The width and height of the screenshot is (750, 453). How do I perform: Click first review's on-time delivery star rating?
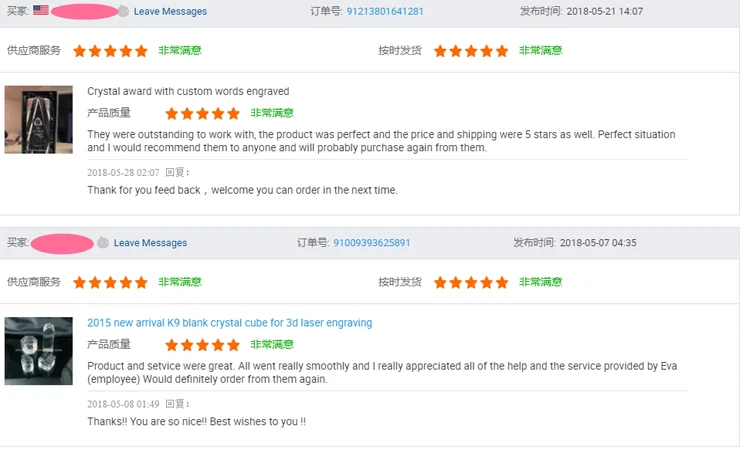pyautogui.click(x=471, y=51)
